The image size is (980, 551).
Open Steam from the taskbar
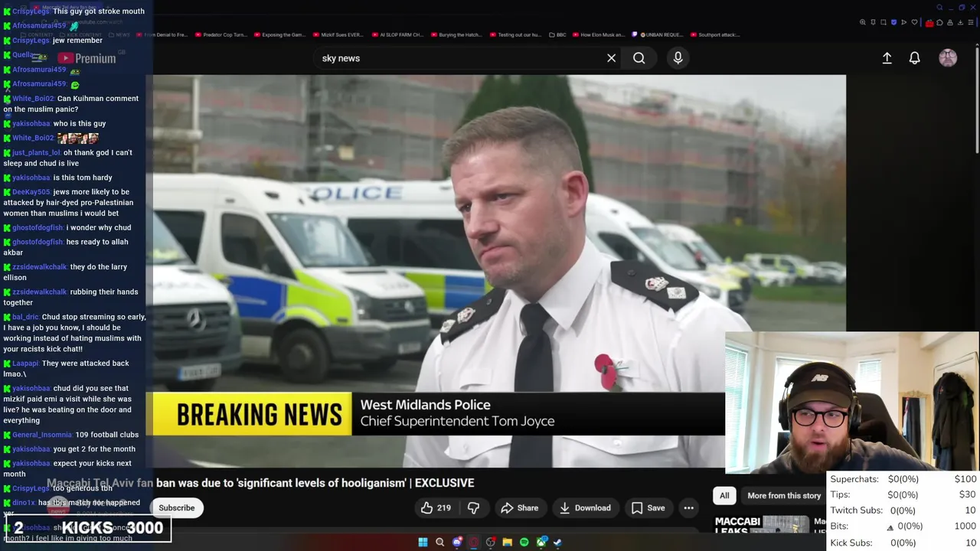[x=557, y=542]
